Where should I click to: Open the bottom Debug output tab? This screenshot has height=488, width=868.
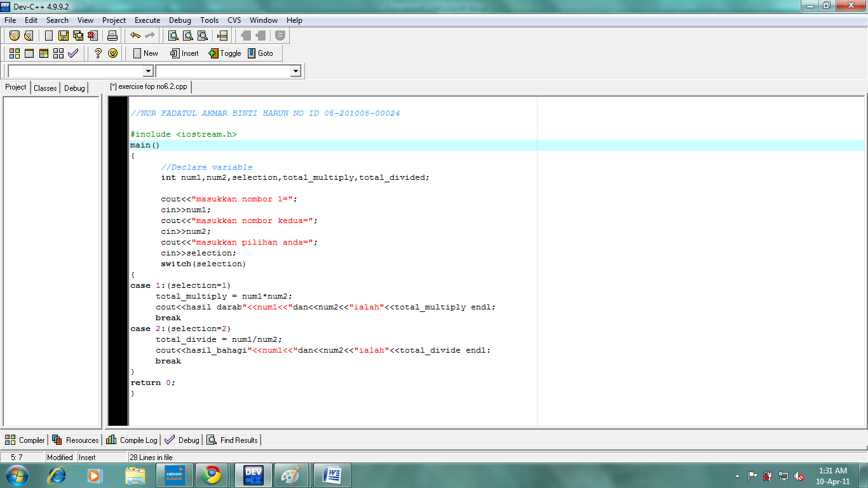tap(182, 440)
